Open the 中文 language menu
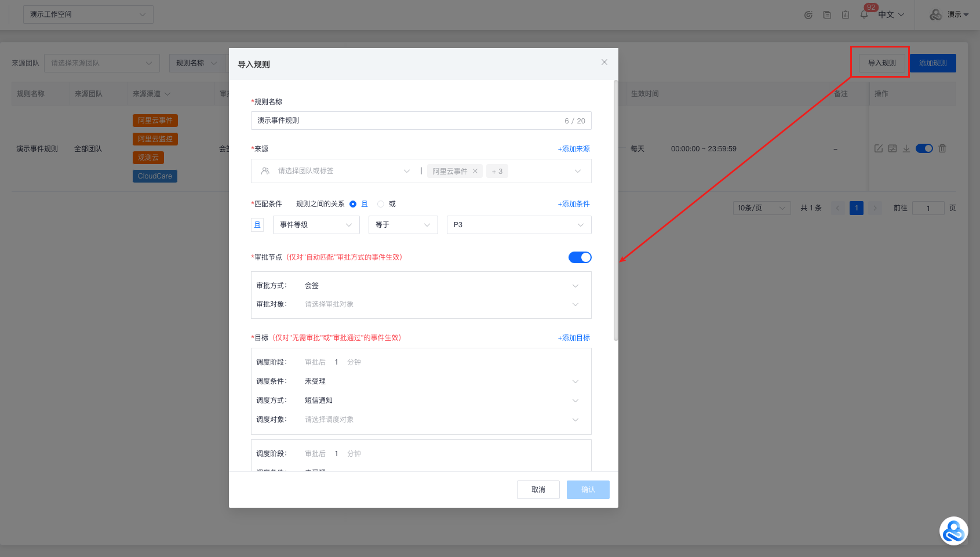The image size is (980, 557). coord(891,14)
